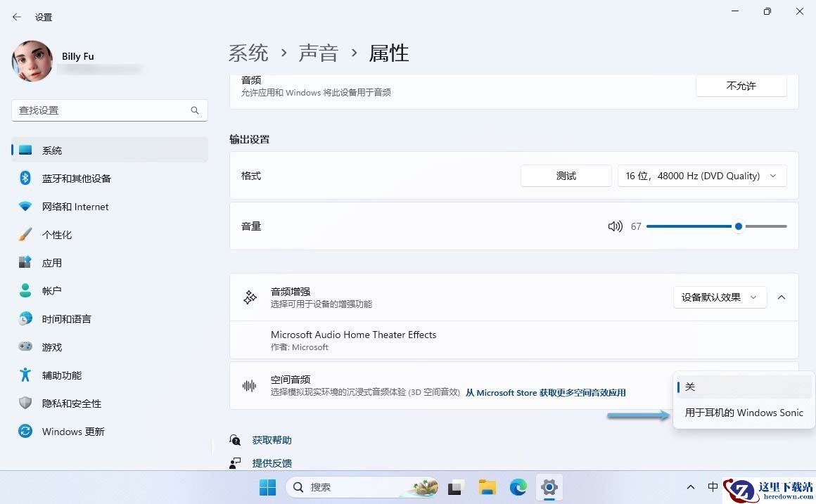Viewport: 816px width, 504px height.
Task: Open 网络和 Internet settings
Action: click(x=109, y=207)
